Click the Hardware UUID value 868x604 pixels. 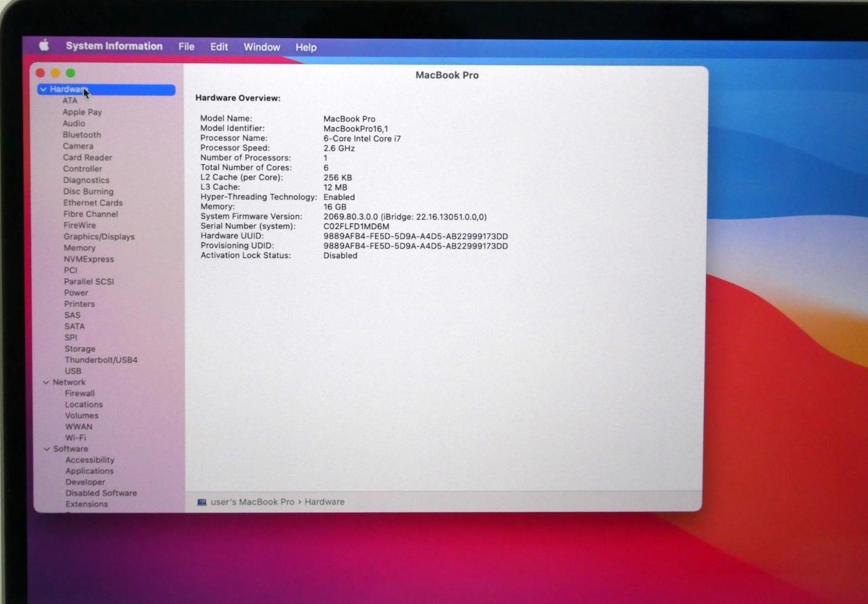416,237
